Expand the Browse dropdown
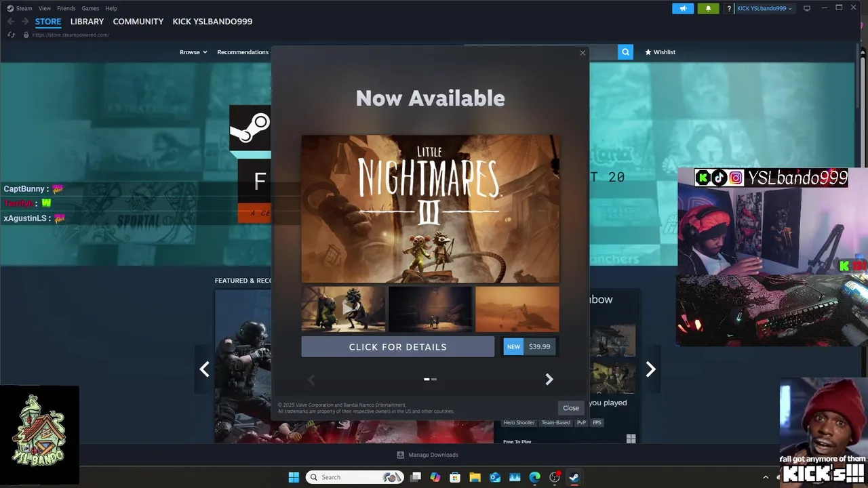This screenshot has height=488, width=868. [193, 52]
